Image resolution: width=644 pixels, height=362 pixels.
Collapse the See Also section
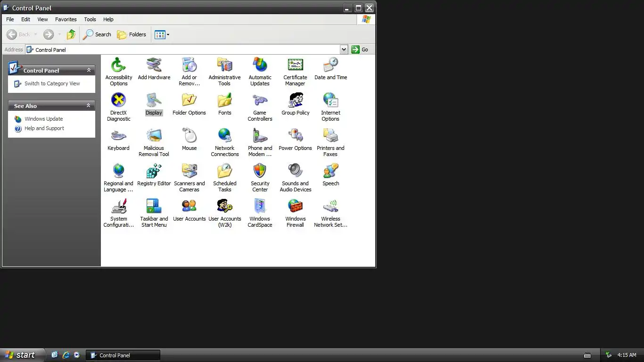pos(89,106)
